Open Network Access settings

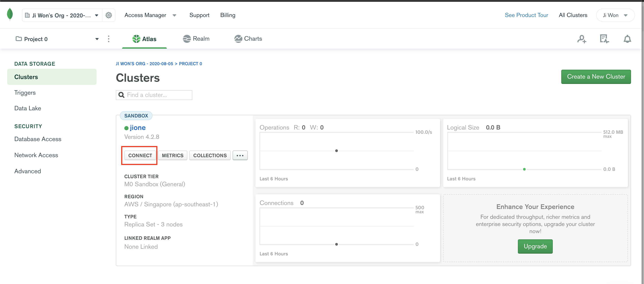[x=36, y=155]
